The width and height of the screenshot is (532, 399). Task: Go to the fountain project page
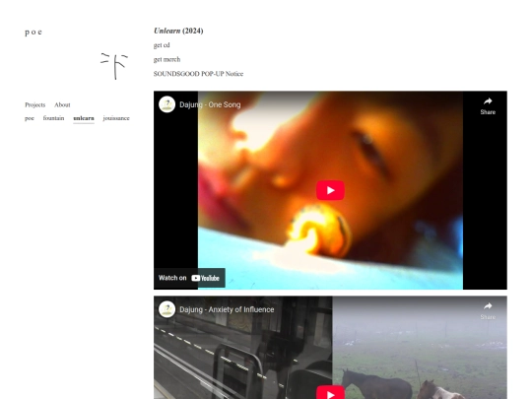pyautogui.click(x=53, y=118)
